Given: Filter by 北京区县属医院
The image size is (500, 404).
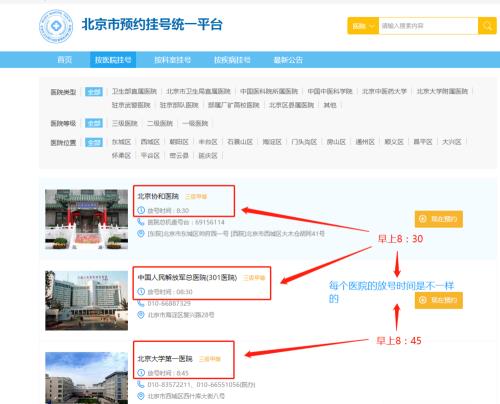Looking at the screenshot, I should (291, 105).
